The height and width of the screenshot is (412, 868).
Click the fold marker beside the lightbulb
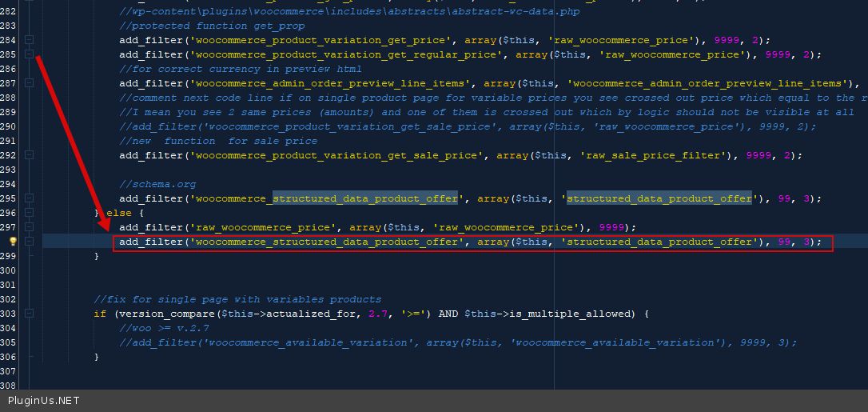pos(30,242)
